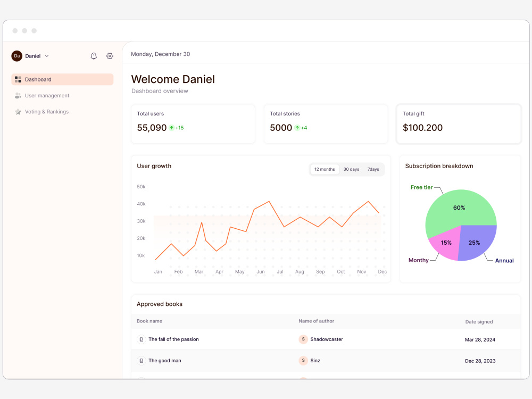The height and width of the screenshot is (399, 532).
Task: Click date Dec 28, 2023
Action: pyautogui.click(x=480, y=361)
